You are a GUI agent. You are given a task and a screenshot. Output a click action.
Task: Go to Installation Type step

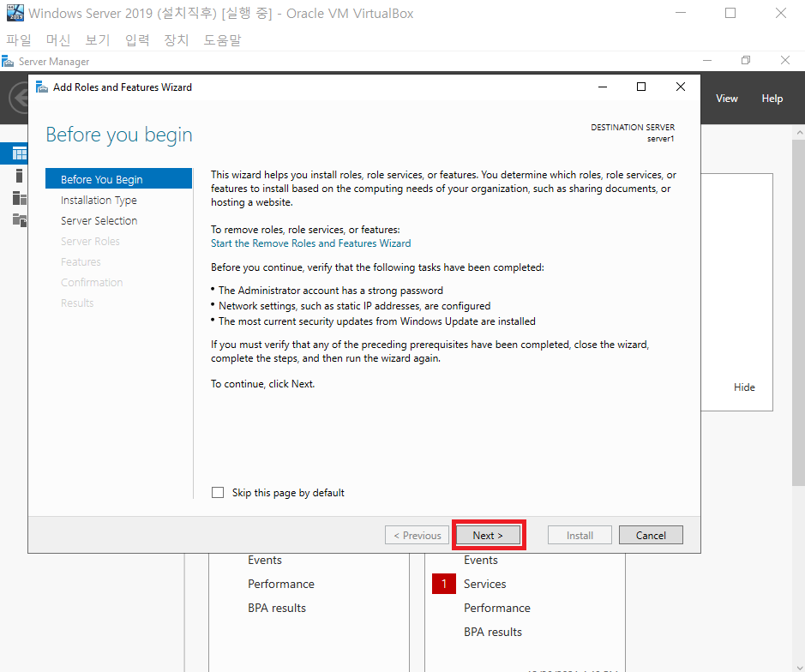[99, 201]
